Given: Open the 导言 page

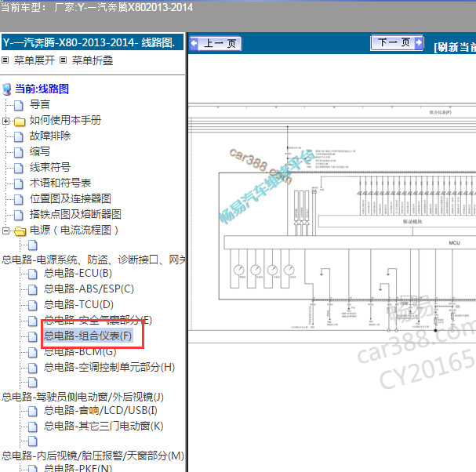Looking at the screenshot, I should 39,104.
